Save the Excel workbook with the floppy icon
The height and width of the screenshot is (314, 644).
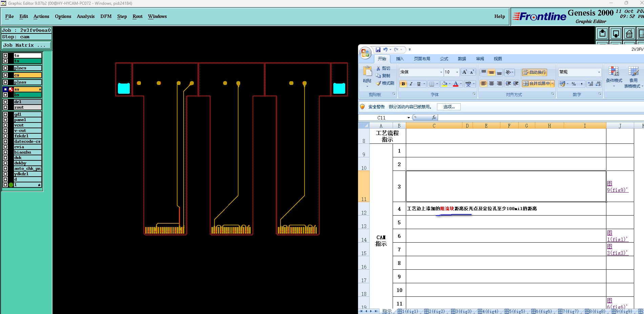pyautogui.click(x=378, y=49)
